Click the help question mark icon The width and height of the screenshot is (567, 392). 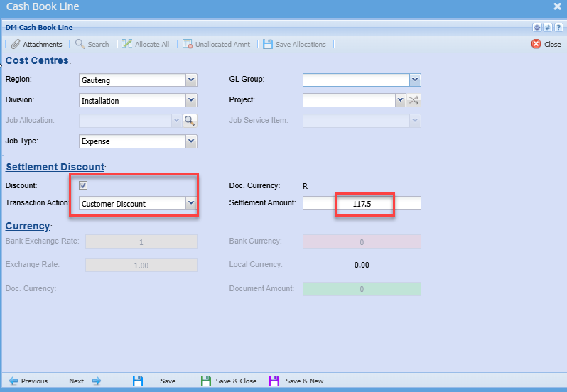[x=558, y=28]
